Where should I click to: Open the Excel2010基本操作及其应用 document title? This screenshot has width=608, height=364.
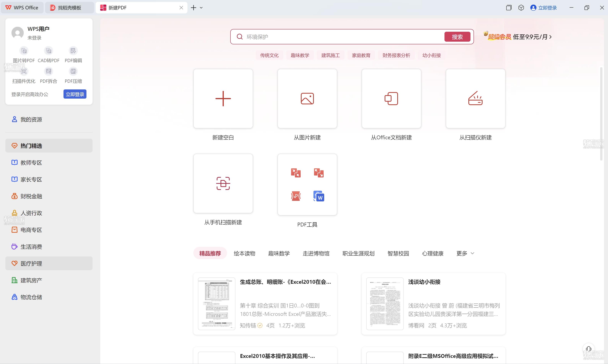click(277, 356)
